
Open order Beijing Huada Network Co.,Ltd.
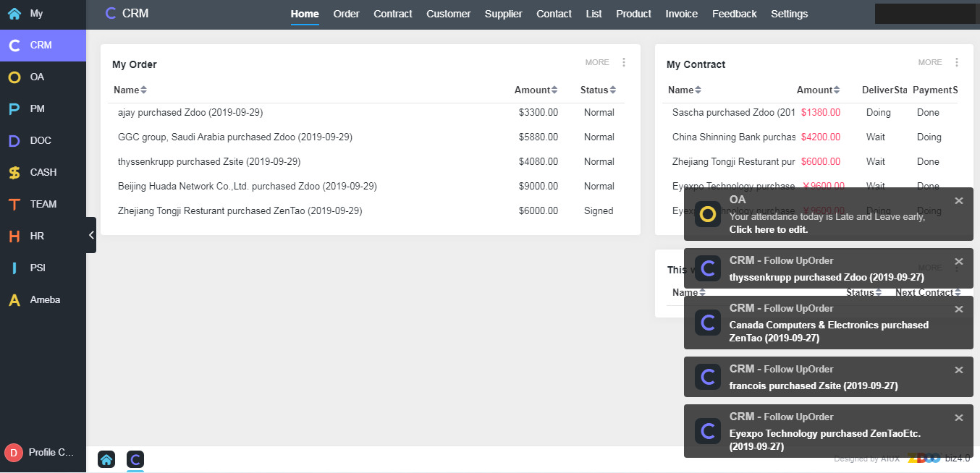point(248,187)
